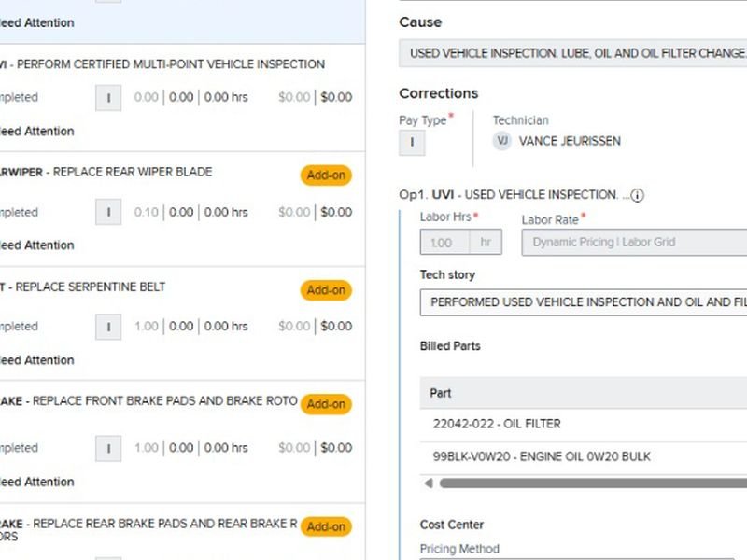Click the info icon beside Op1 UVI
Image resolution: width=747 pixels, height=560 pixels.
pos(638,196)
